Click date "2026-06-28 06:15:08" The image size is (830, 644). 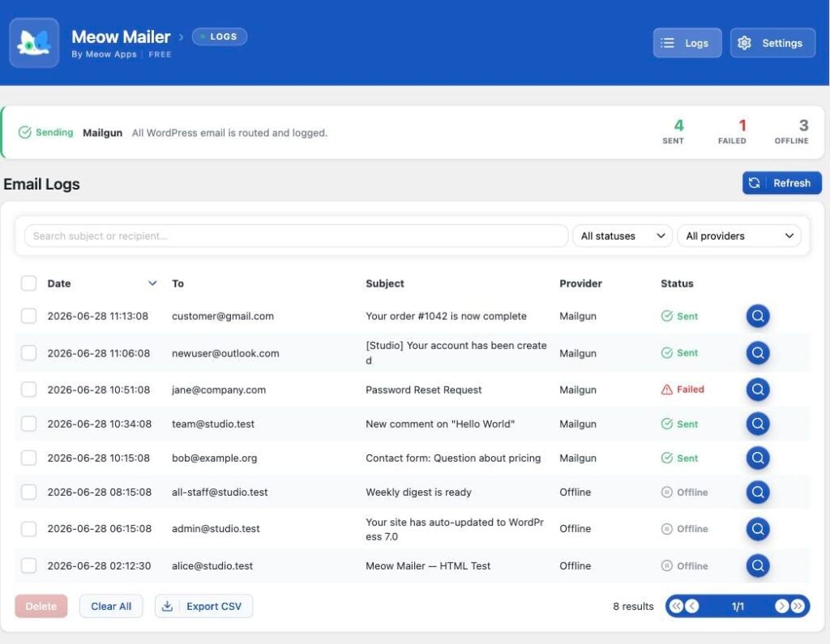pyautogui.click(x=100, y=529)
